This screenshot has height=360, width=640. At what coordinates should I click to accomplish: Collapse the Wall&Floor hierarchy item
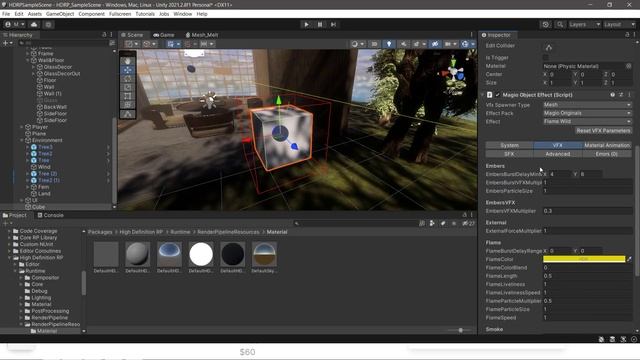point(27,60)
